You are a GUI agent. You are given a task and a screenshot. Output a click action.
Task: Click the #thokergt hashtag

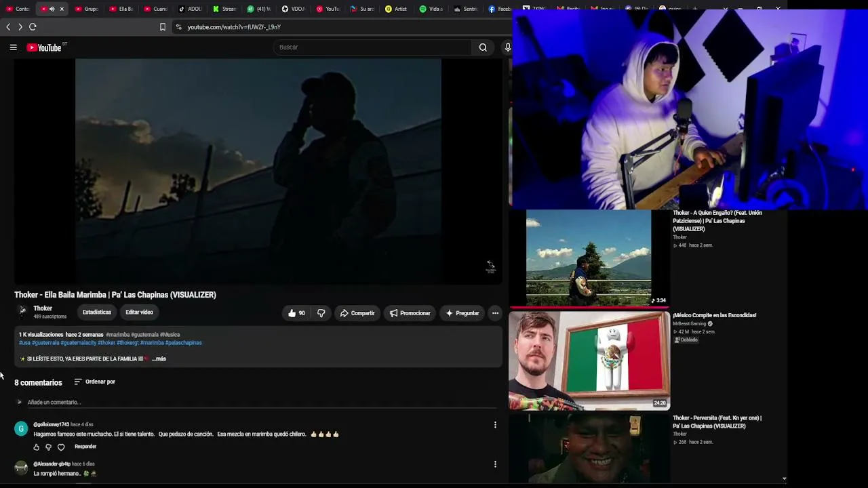coord(127,343)
